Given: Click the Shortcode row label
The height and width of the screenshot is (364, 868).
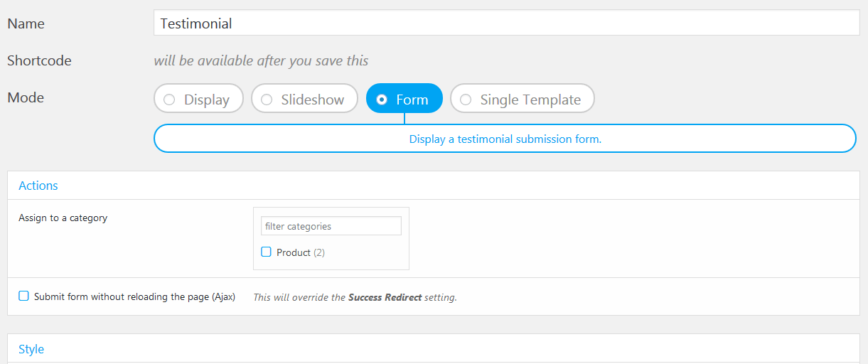Looking at the screenshot, I should pos(39,60).
